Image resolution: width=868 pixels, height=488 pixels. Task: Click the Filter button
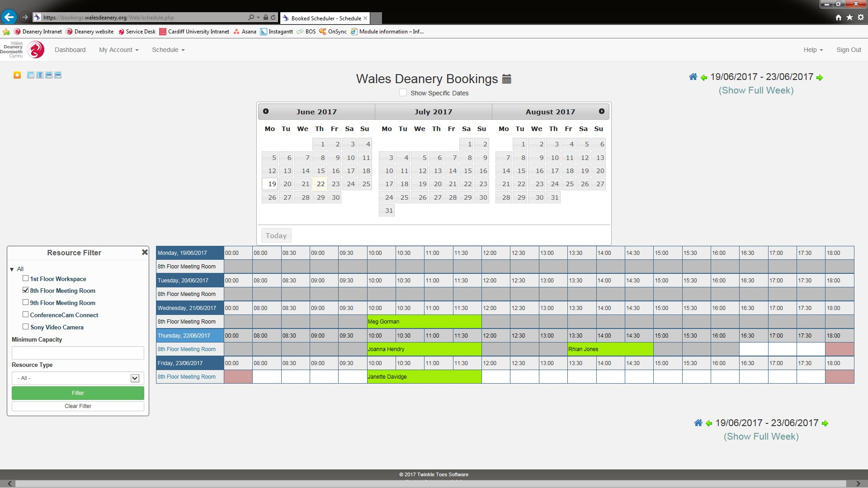[x=77, y=393]
